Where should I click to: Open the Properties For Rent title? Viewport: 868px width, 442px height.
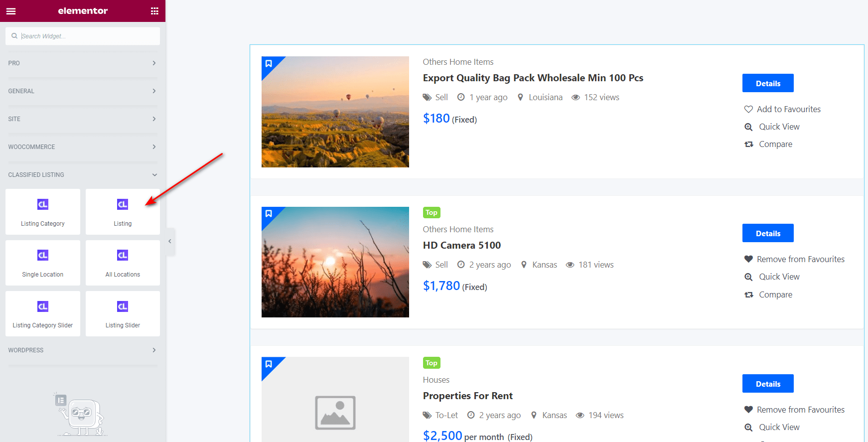tap(468, 396)
